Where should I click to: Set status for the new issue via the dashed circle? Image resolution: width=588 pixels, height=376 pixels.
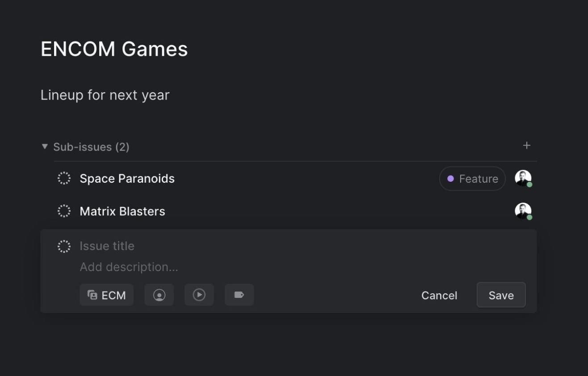64,246
